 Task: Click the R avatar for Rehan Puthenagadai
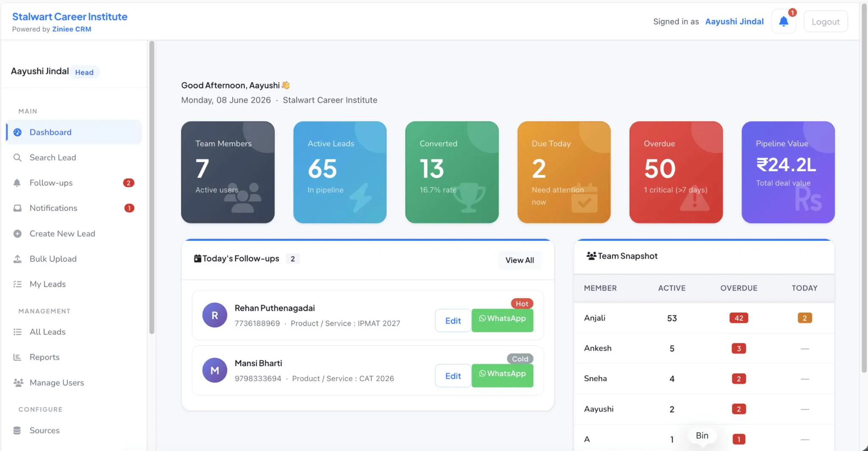pos(215,315)
